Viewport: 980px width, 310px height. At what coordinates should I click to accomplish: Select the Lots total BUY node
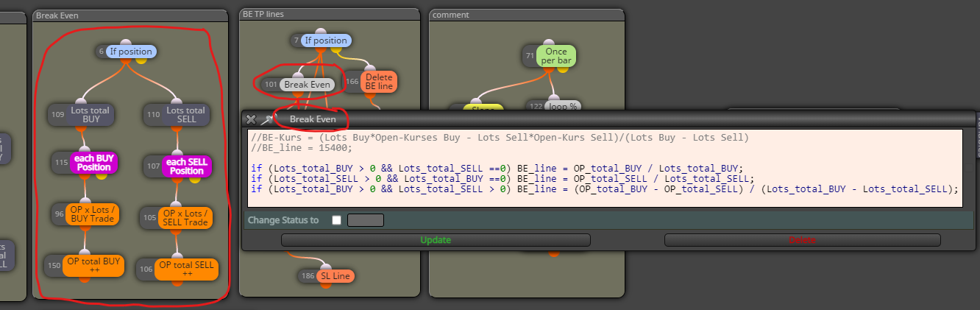click(81, 115)
